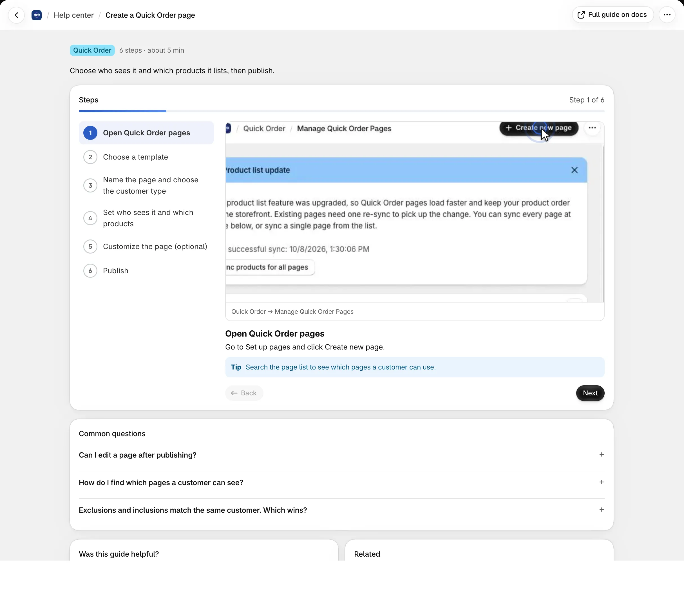Click the ellipsis inside the screenshot preview
Image resolution: width=684 pixels, height=616 pixels.
tap(592, 128)
